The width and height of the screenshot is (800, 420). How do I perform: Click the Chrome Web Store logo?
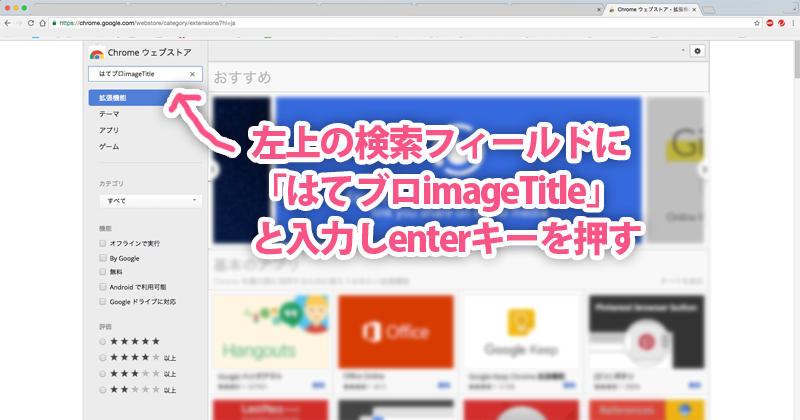click(96, 53)
